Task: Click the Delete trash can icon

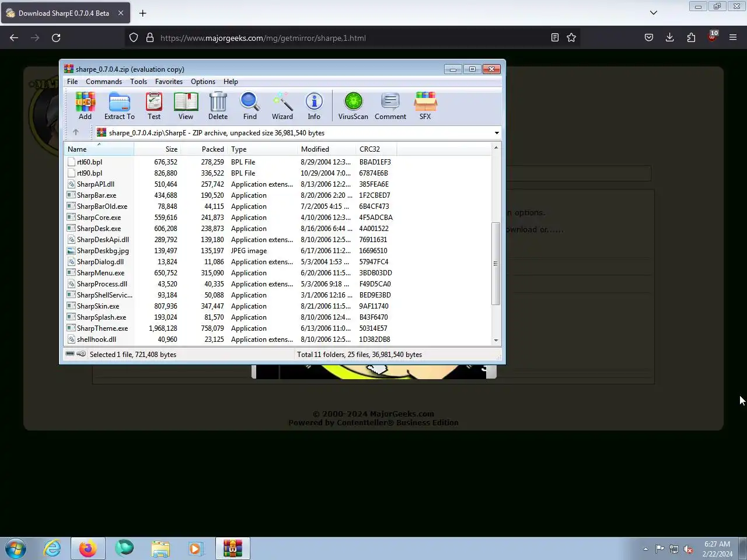Action: pos(218,106)
